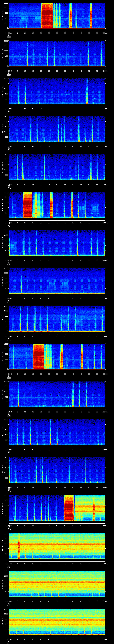114x644 pixels.
Task: Open the spectrogram panel starting at 16:24:00
Action: (x=57, y=91)
